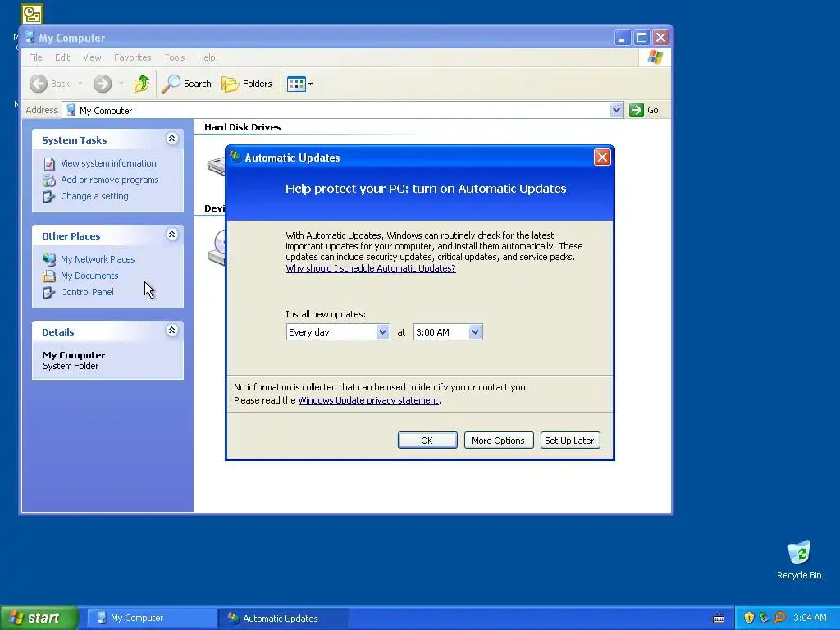Expand the Address bar dropdown
This screenshot has width=840, height=630.
616,110
